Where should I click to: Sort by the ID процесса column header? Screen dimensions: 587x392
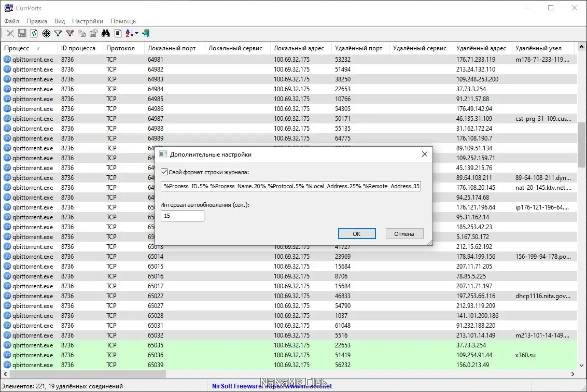(x=80, y=48)
